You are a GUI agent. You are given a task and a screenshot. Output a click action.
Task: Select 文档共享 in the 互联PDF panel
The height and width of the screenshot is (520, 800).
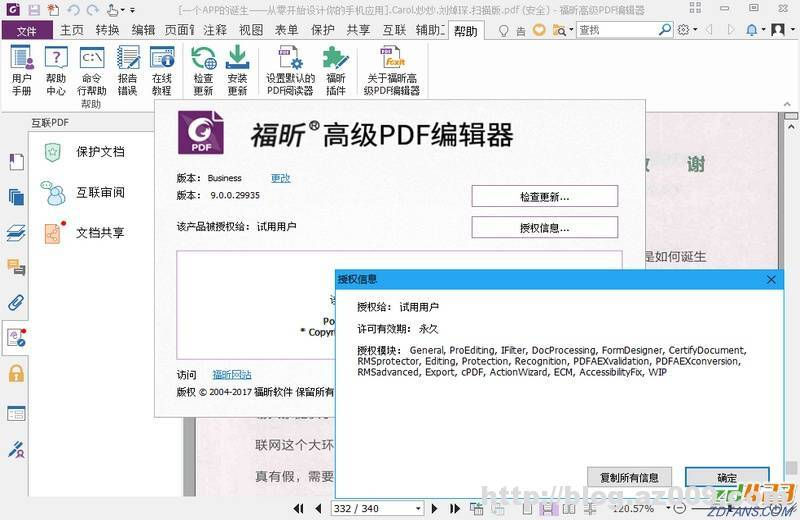pos(84,233)
